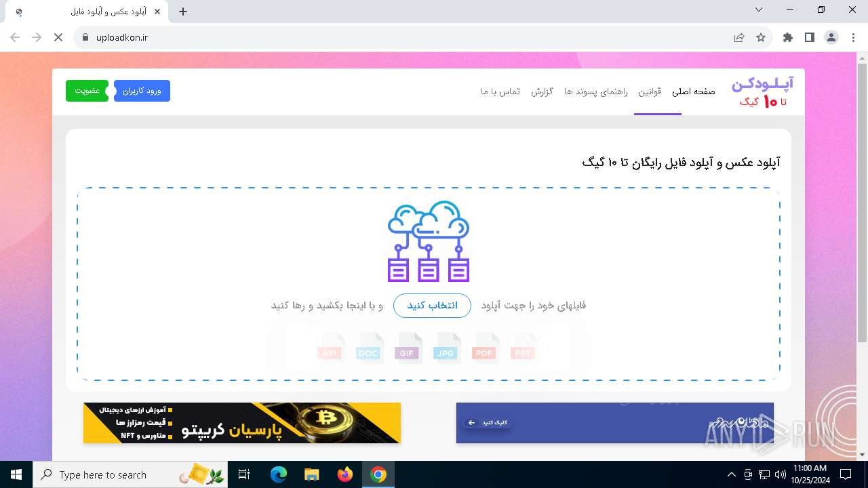This screenshot has height=488, width=868.
Task: Click the ورود کاربران login button
Action: click(142, 91)
